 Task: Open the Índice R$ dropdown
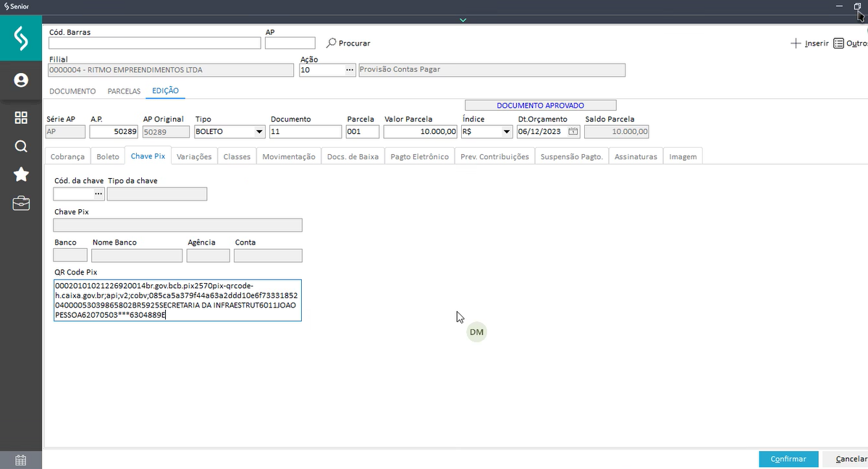[507, 132]
